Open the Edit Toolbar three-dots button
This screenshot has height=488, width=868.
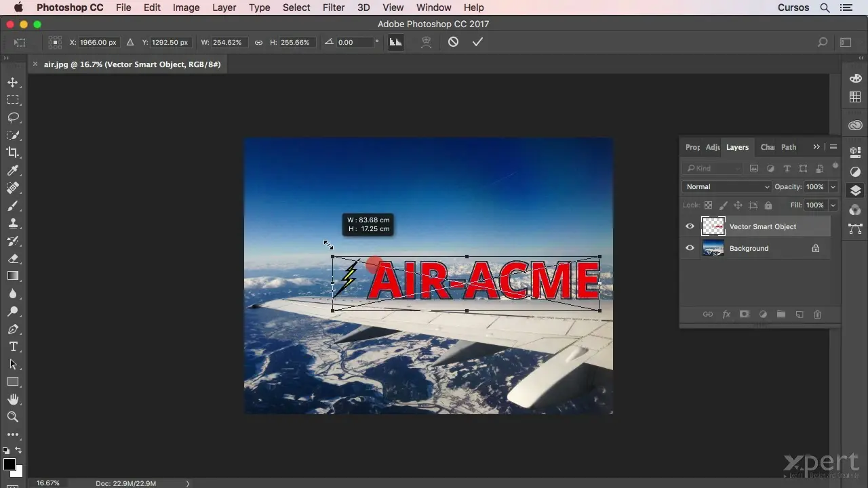pyautogui.click(x=13, y=434)
